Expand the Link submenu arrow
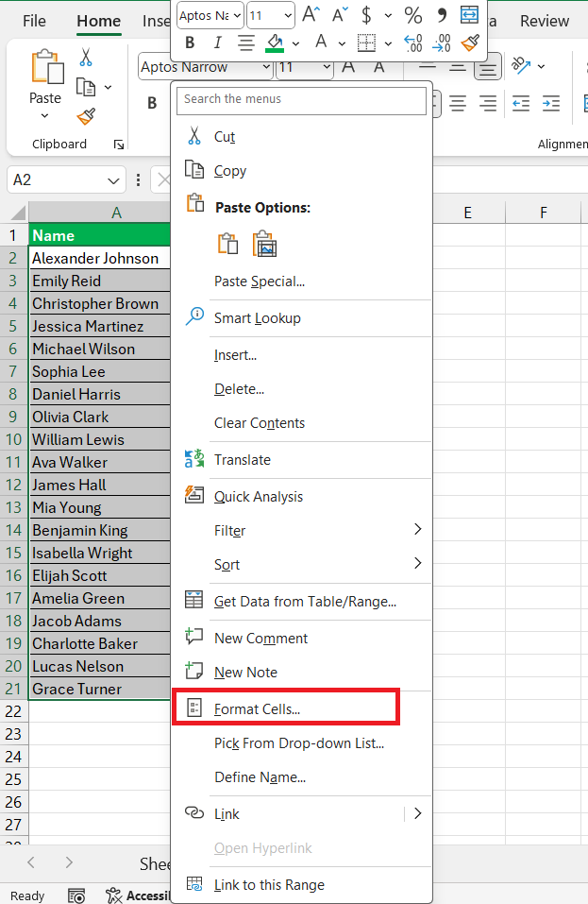 tap(418, 813)
